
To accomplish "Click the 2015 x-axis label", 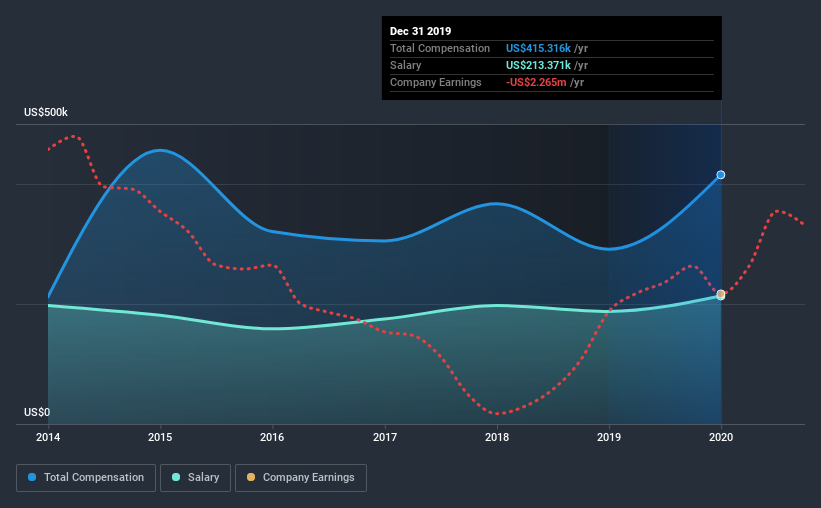I will [x=160, y=437].
